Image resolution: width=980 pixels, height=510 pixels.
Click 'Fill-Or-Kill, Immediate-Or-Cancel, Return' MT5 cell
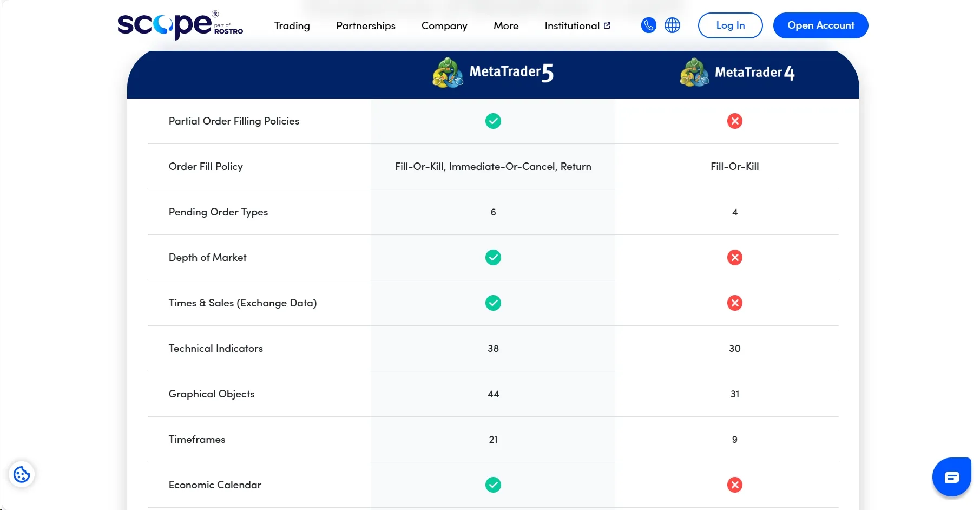tap(493, 167)
